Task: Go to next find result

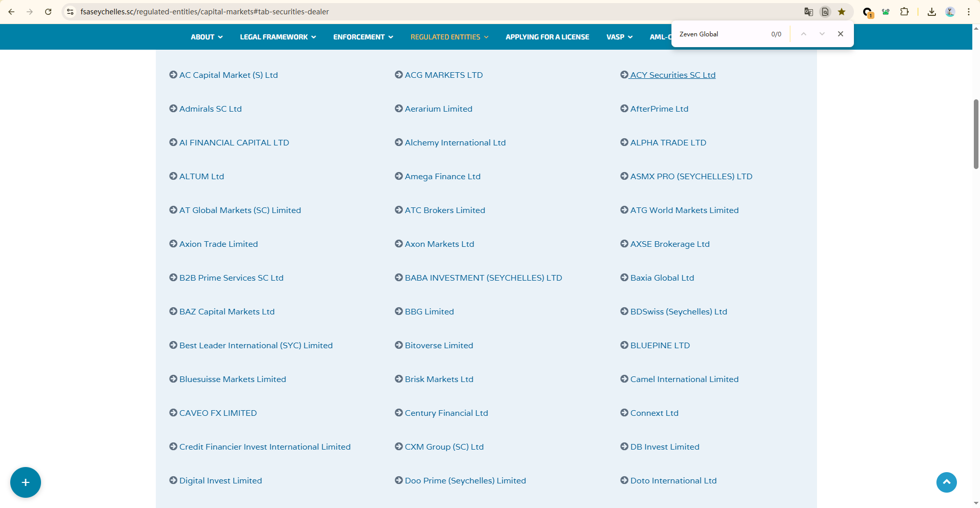Action: click(822, 34)
